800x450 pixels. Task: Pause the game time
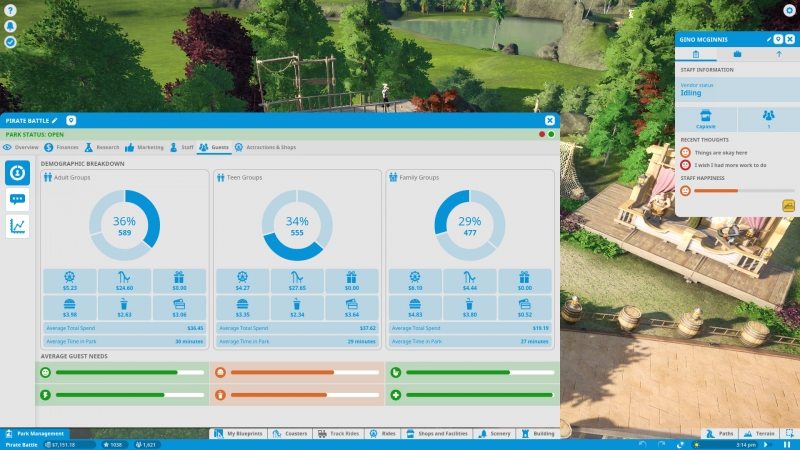(787, 445)
